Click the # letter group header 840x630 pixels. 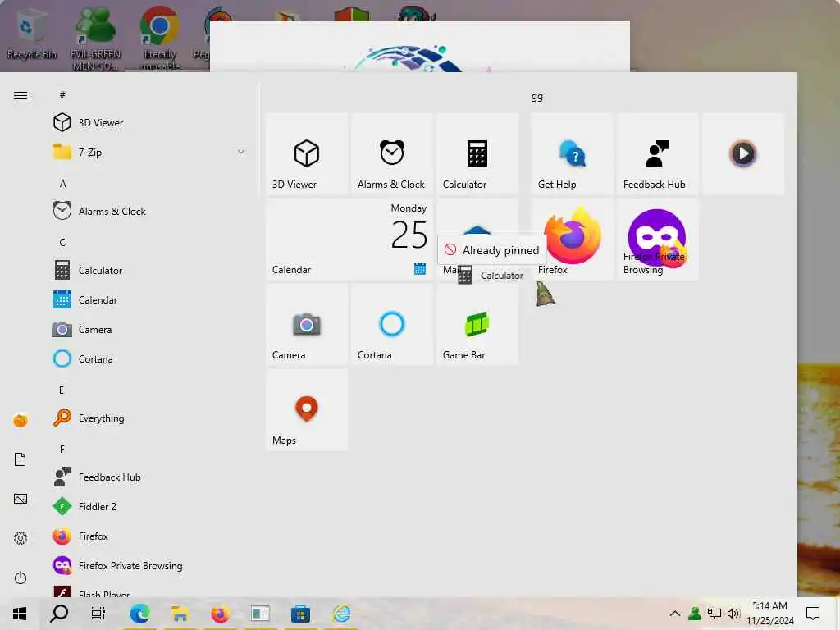[x=62, y=94]
